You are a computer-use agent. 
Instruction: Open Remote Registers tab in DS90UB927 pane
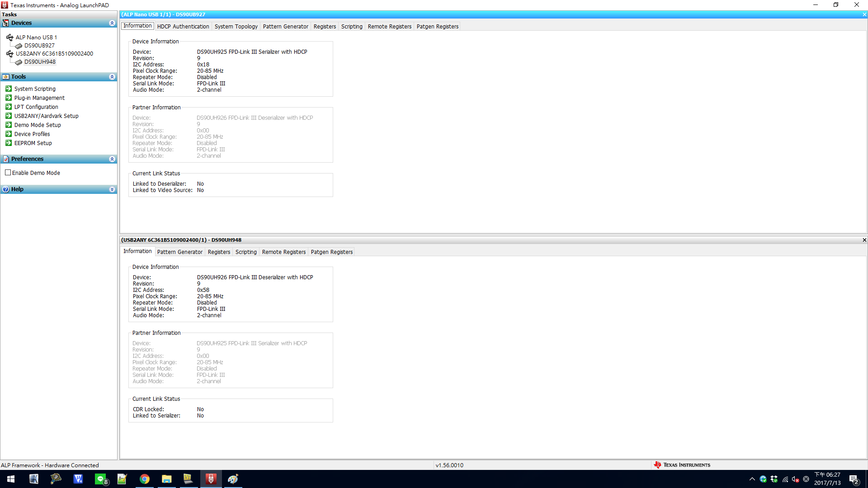[x=390, y=26]
